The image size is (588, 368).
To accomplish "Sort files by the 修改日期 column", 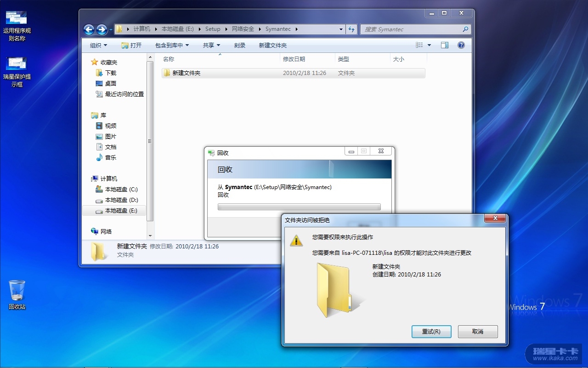I will (308, 59).
